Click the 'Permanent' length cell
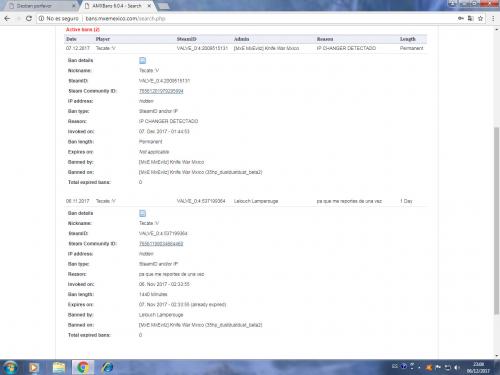Viewport: 500px width, 375px height. tap(411, 48)
